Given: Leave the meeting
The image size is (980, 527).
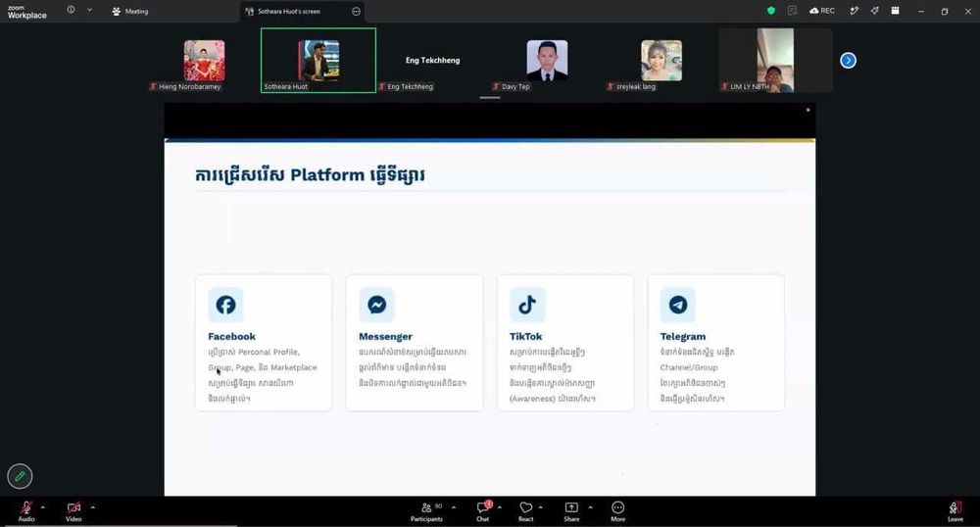Looking at the screenshot, I should (x=955, y=511).
